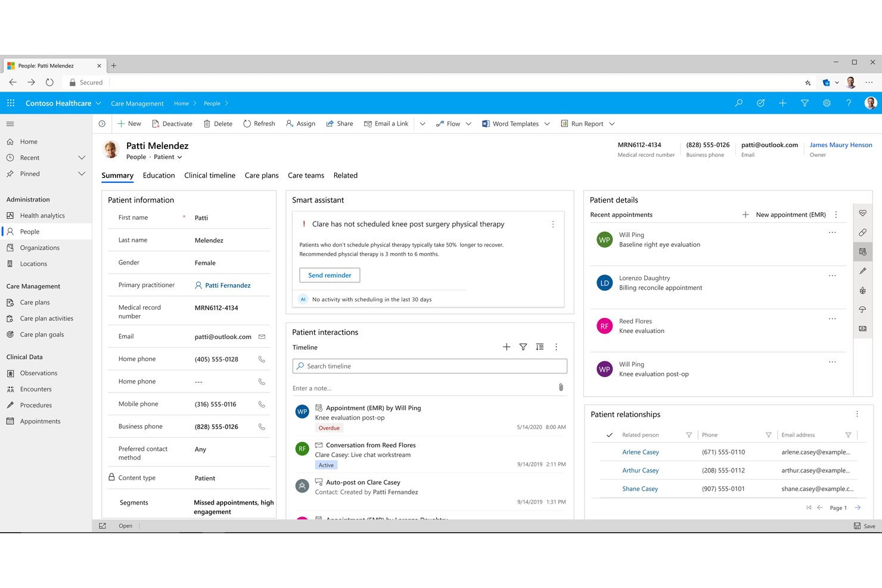The image size is (882, 588).
Task: Toggle the left navigation hamburger menu
Action: coord(10,124)
